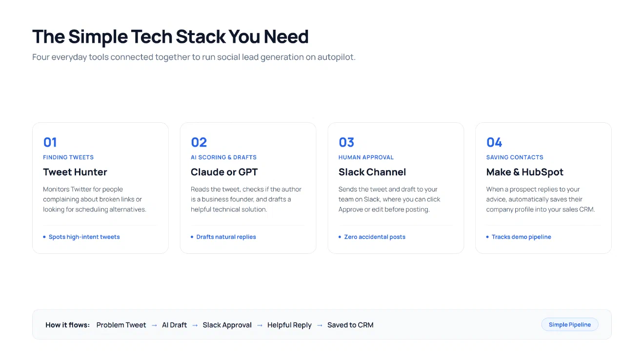This screenshot has width=644, height=362.
Task: Click the step number 03
Action: [346, 142]
